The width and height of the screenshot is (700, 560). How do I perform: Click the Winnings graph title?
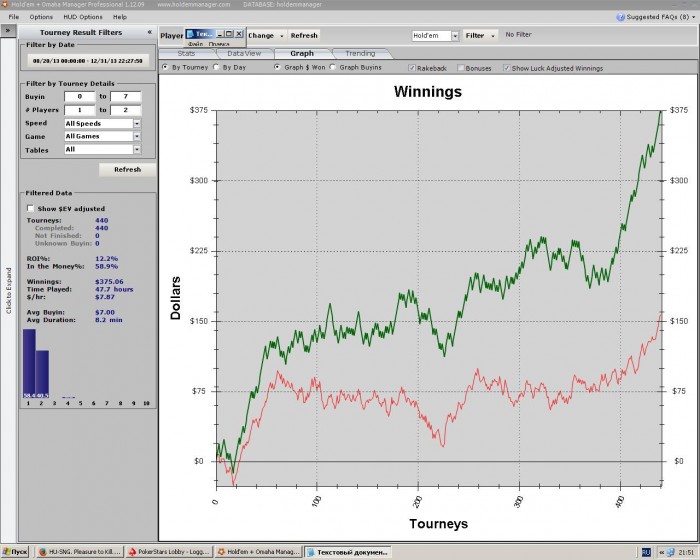428,92
